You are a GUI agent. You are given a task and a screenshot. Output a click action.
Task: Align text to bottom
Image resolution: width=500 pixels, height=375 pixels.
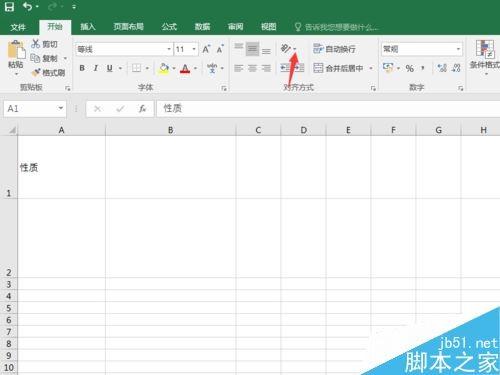click(266, 51)
